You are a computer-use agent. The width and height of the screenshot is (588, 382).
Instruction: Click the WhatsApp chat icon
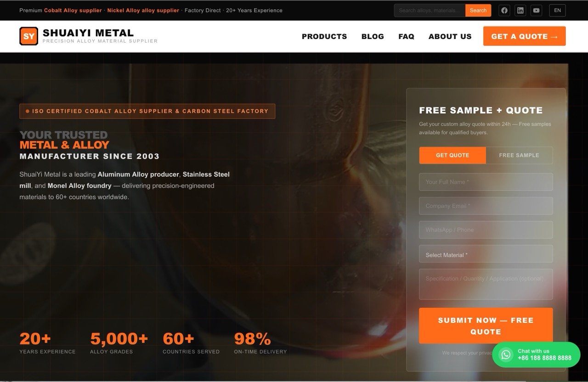click(506, 354)
